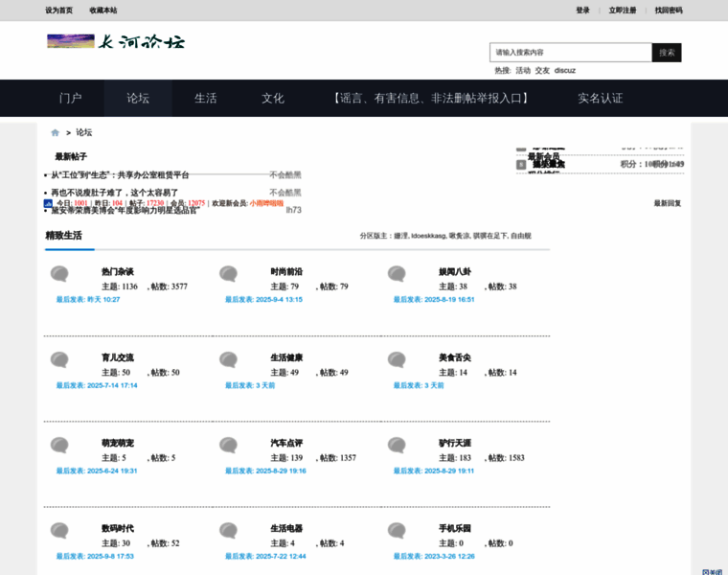Open the 数码时代 forum bubble icon

tap(59, 530)
